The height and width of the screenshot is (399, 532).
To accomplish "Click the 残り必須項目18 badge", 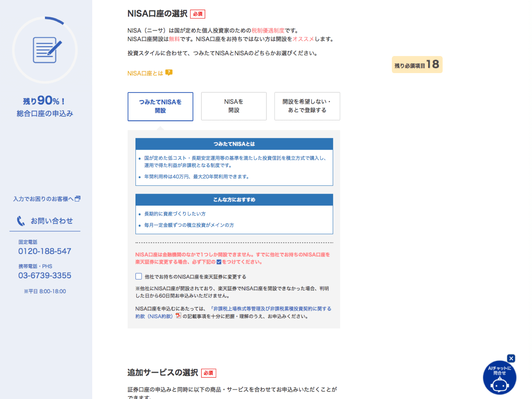I will (x=417, y=65).
